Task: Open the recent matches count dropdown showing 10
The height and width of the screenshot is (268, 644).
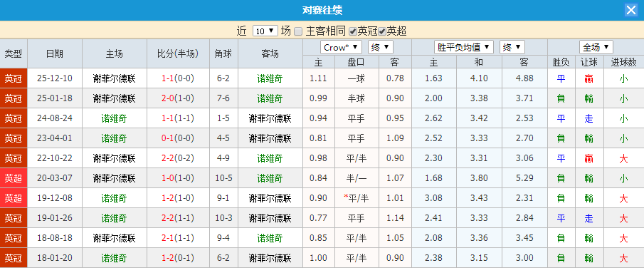Action: pos(265,31)
